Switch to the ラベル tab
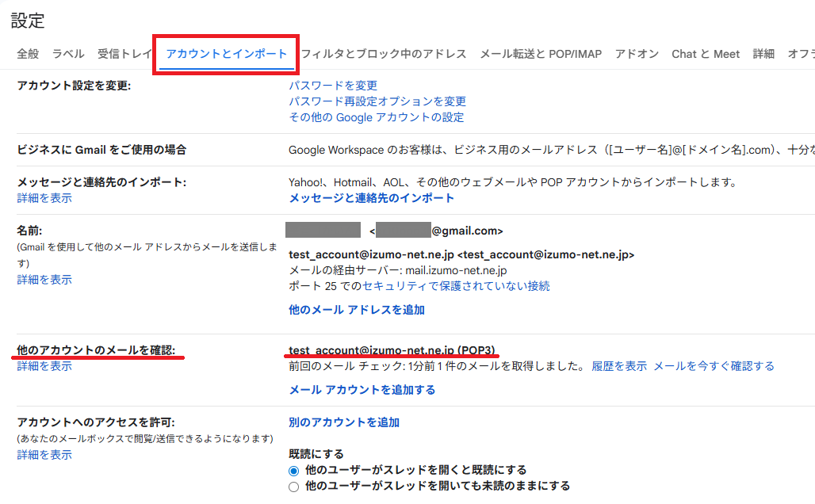Screen dimensions: 815x504 (68, 54)
